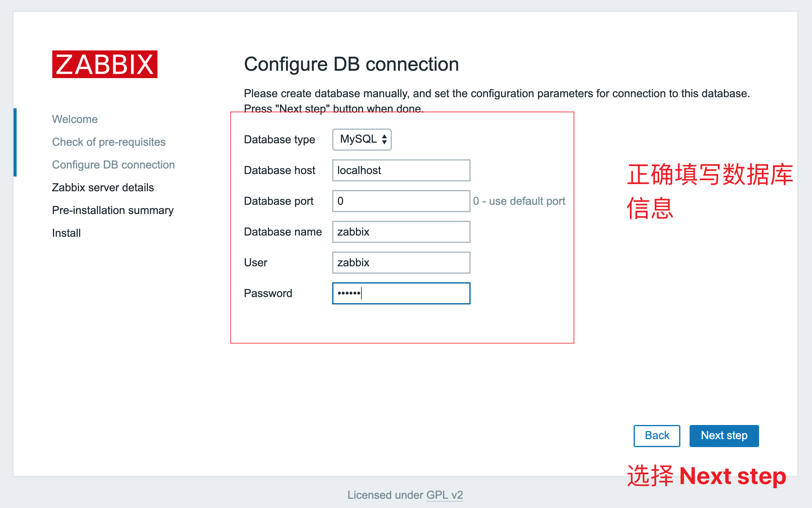Click the Database type label
The width and height of the screenshot is (812, 508).
pos(279,139)
